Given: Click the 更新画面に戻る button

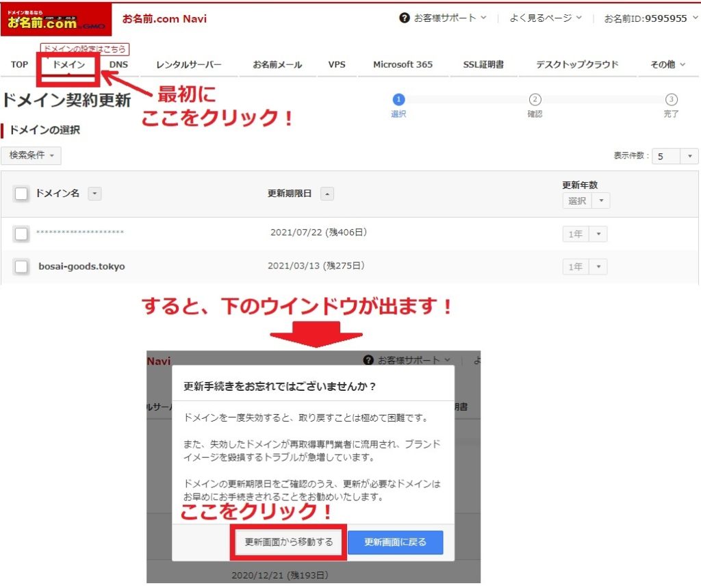Looking at the screenshot, I should [x=395, y=542].
